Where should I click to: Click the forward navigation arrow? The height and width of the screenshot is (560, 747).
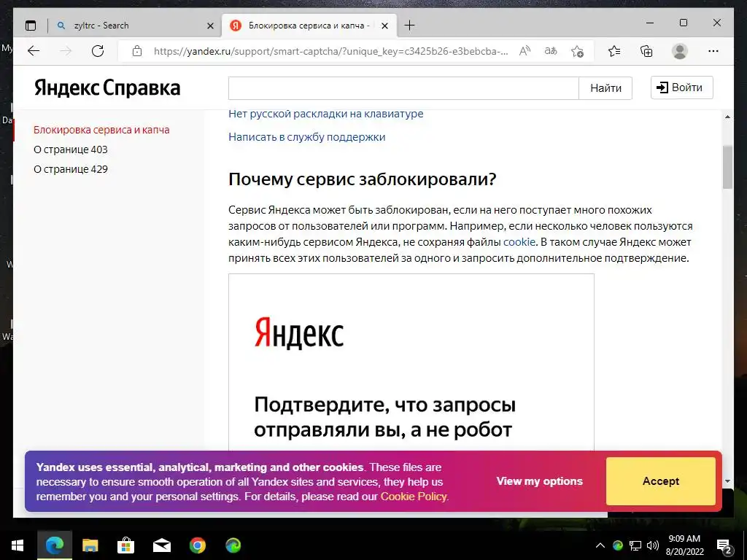tap(66, 51)
